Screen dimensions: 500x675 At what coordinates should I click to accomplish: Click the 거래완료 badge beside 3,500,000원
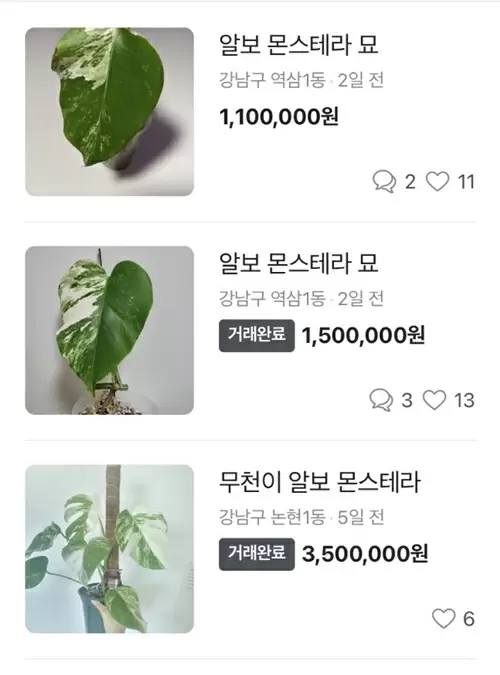point(257,554)
